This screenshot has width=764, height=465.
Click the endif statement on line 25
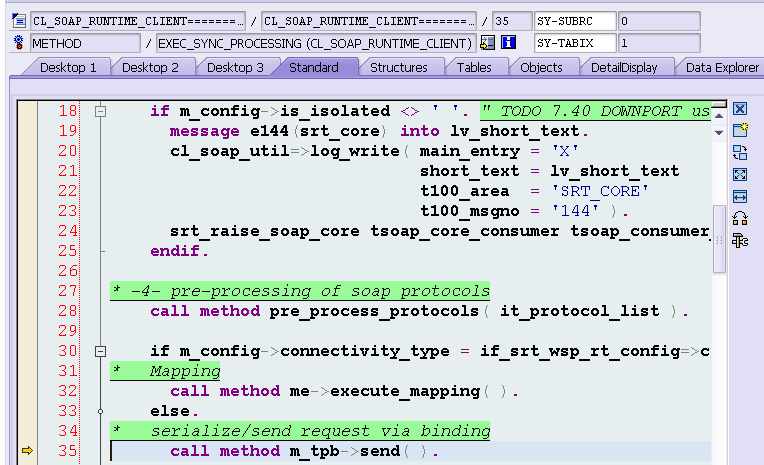[x=179, y=251]
